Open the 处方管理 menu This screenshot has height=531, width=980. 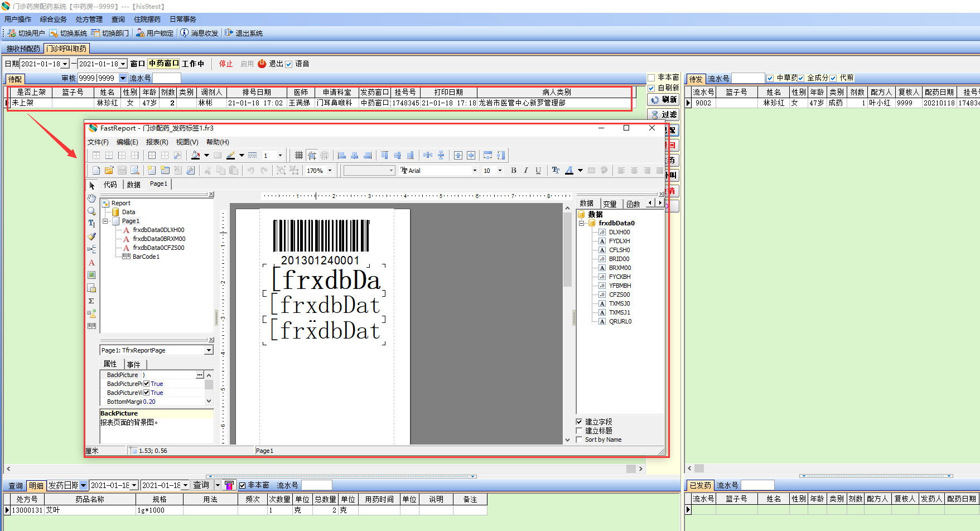(x=89, y=20)
